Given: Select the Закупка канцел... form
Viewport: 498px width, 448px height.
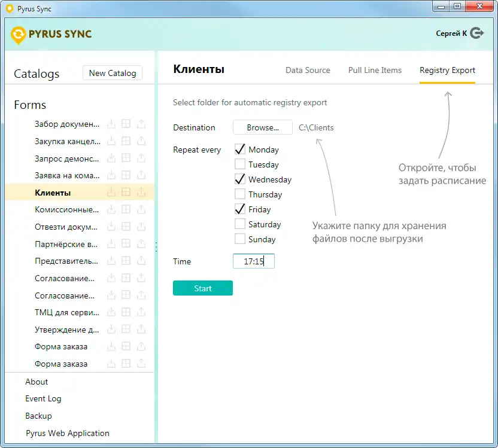Looking at the screenshot, I should (67, 141).
